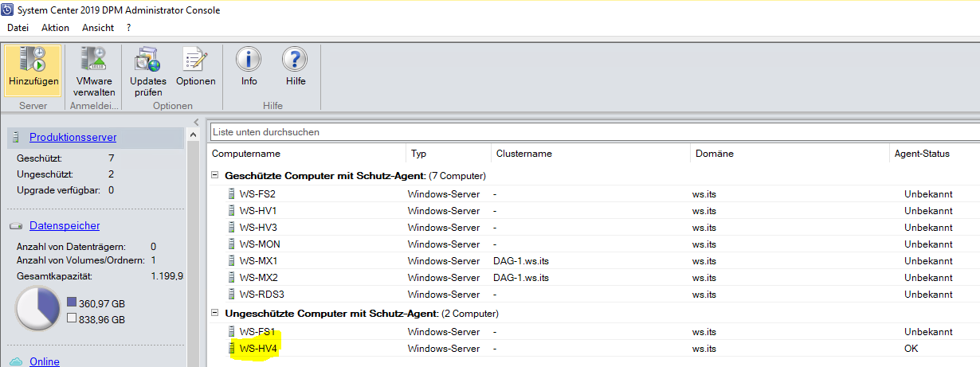Select the WS-MX2 computer row
The image size is (980, 367).
(x=594, y=277)
